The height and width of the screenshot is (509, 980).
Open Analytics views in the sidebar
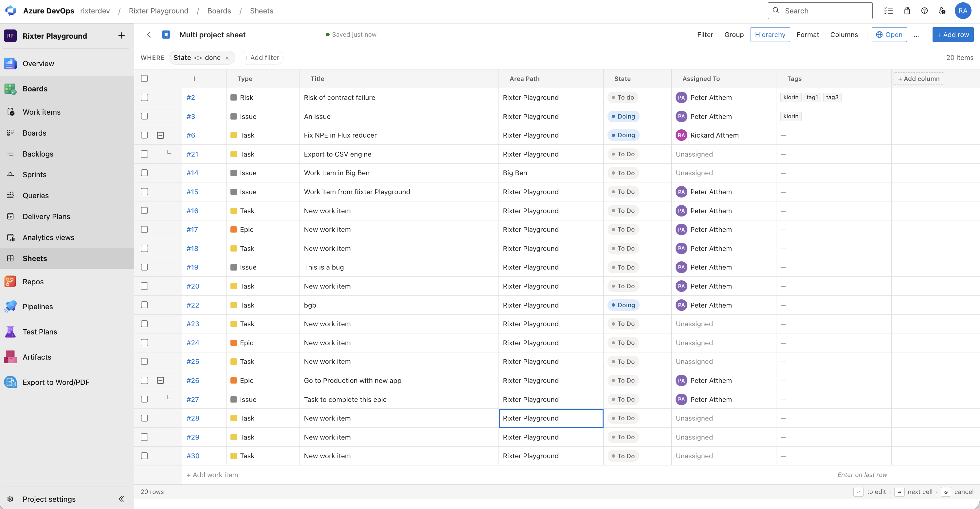click(67, 237)
